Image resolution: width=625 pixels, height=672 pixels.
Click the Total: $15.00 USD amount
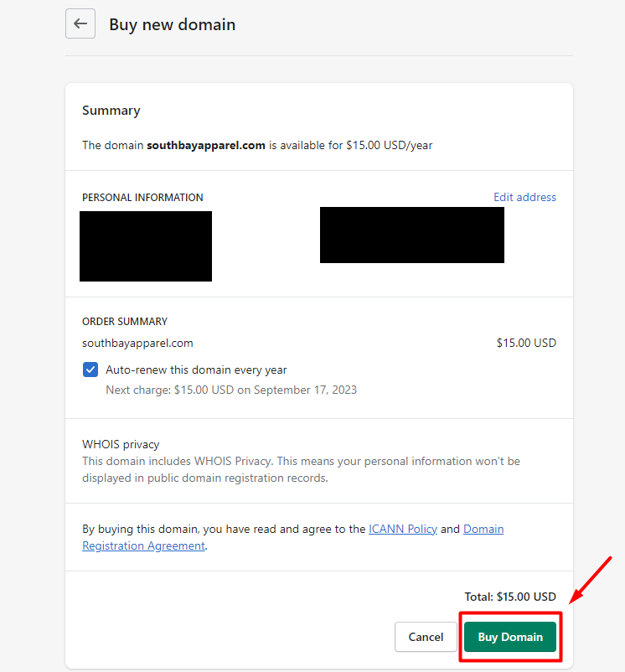pos(510,597)
